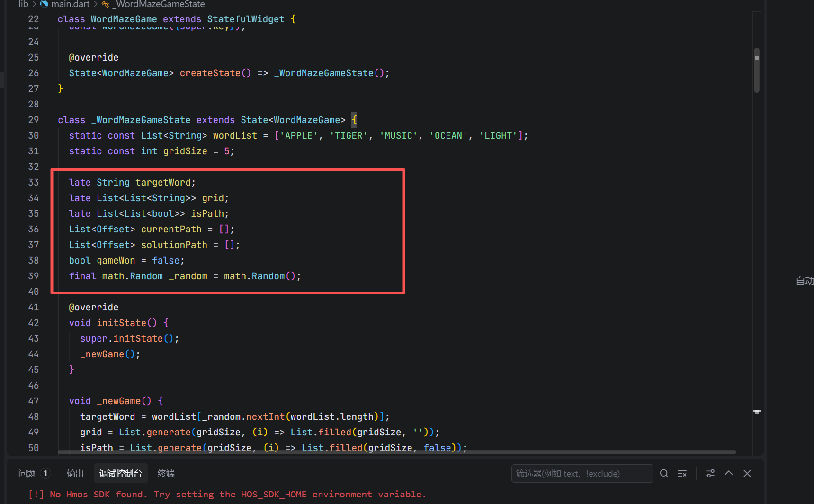Click the Dart file icon in breadcrumb
Viewport: 814px width, 504px height.
coord(44,4)
